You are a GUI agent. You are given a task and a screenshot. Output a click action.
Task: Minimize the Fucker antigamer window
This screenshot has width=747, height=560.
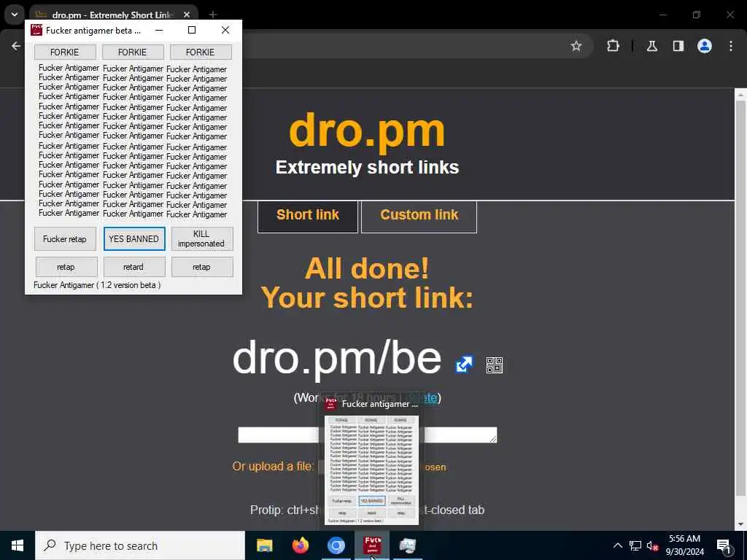coord(159,30)
